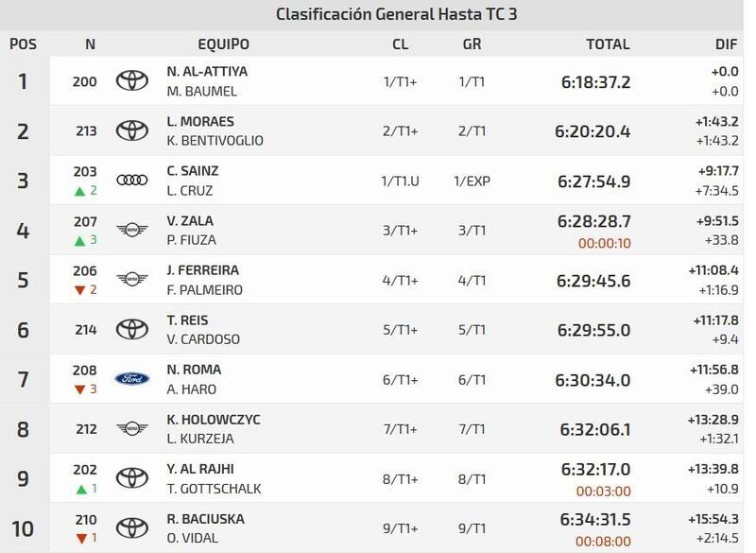Click the Mini logo next to V. Zala

pos(132,229)
